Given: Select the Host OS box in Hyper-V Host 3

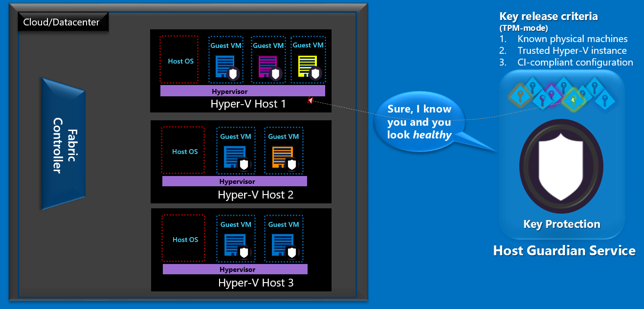Looking at the screenshot, I should pos(183,238).
